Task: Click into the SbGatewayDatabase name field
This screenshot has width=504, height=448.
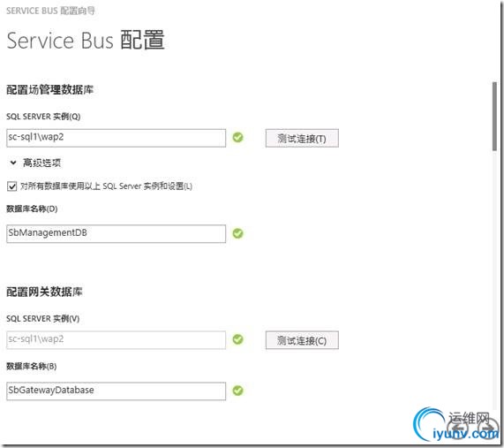Action: coord(116,391)
